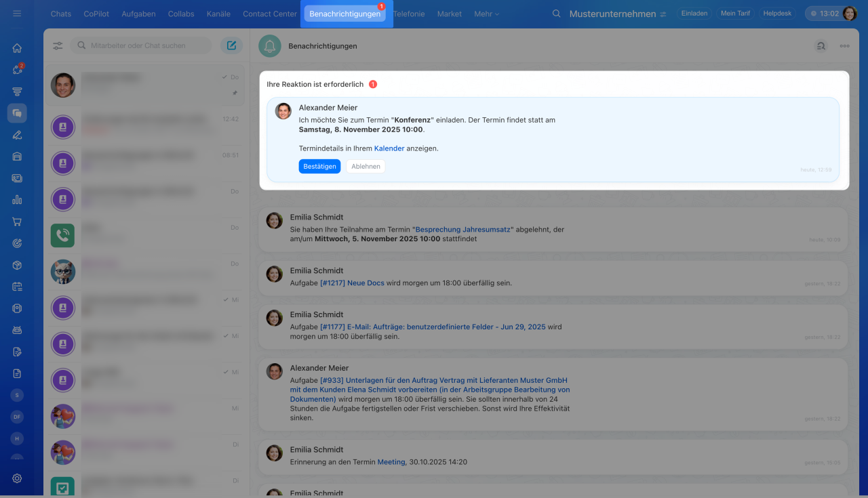Open the user profile avatar menu
The image size is (868, 498).
pyautogui.click(x=850, y=14)
